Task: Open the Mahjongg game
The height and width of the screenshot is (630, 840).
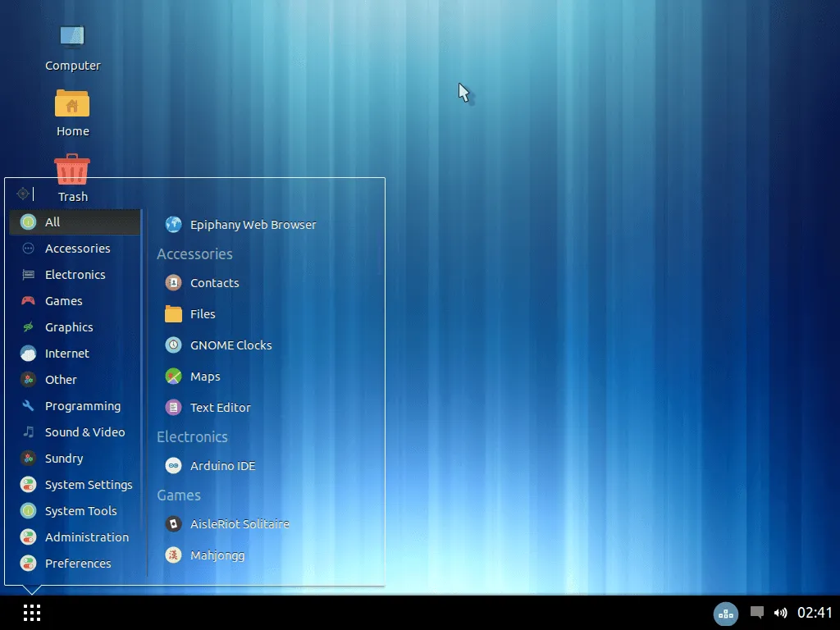Action: 217,555
